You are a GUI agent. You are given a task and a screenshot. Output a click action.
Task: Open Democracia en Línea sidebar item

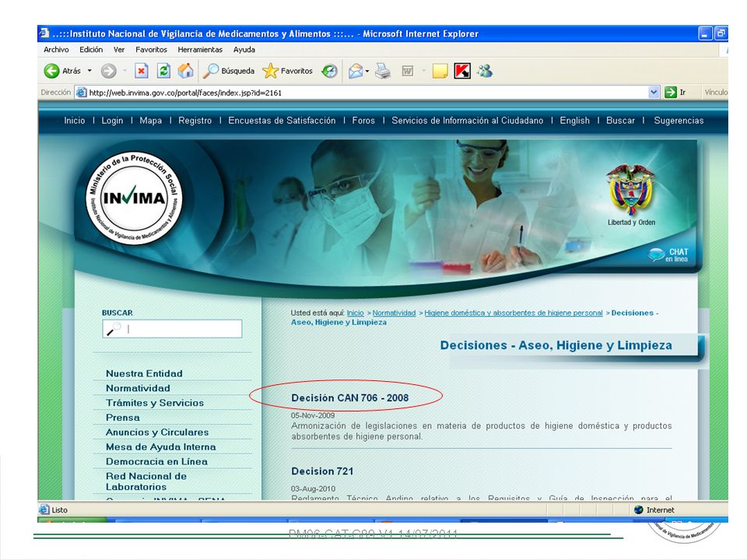(x=156, y=461)
